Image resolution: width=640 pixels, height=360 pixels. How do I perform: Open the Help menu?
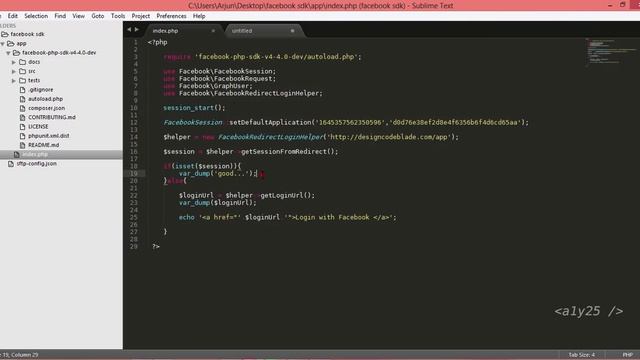coord(199,16)
